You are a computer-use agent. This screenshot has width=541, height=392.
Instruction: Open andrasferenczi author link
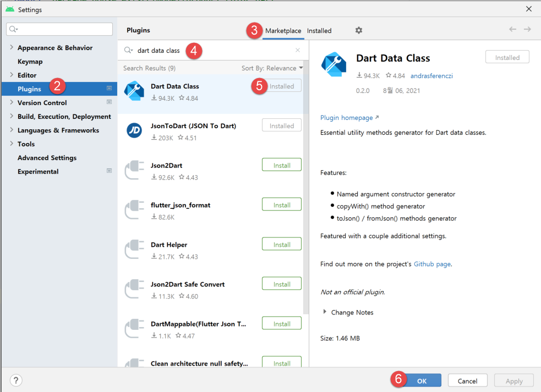(x=431, y=76)
